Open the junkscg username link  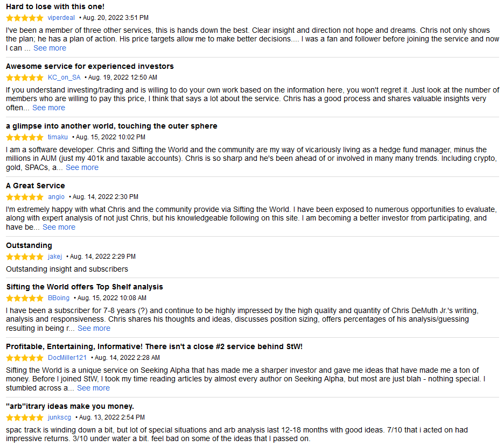(x=59, y=417)
